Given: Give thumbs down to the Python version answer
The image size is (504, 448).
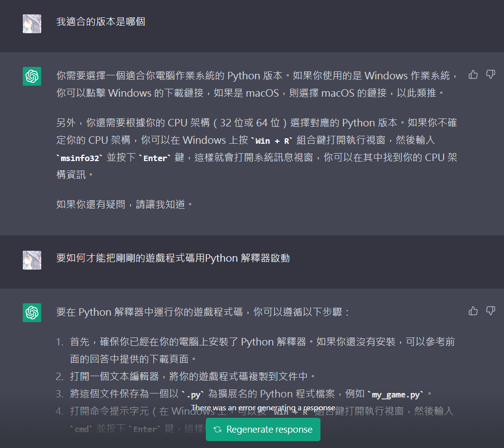Looking at the screenshot, I should tap(491, 75).
